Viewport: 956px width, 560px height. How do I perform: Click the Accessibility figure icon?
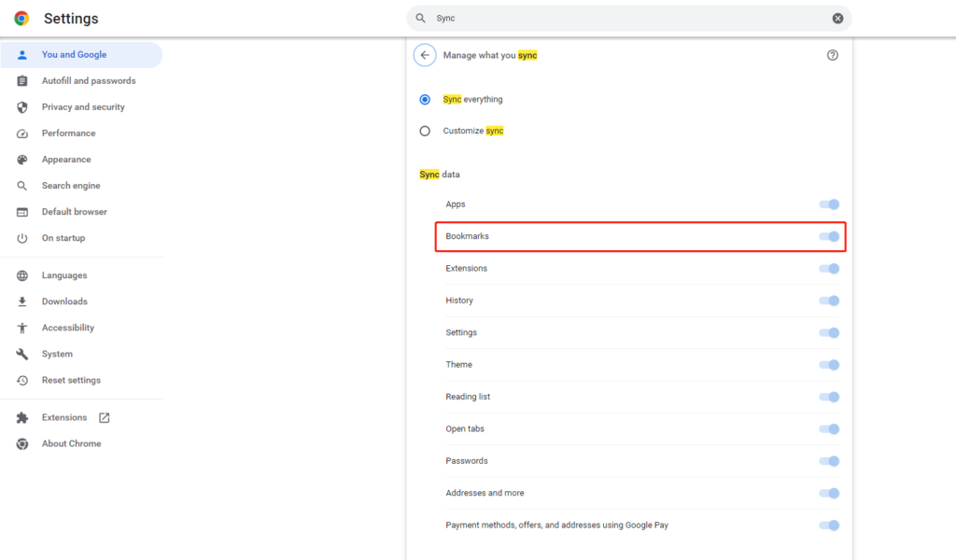coord(22,328)
